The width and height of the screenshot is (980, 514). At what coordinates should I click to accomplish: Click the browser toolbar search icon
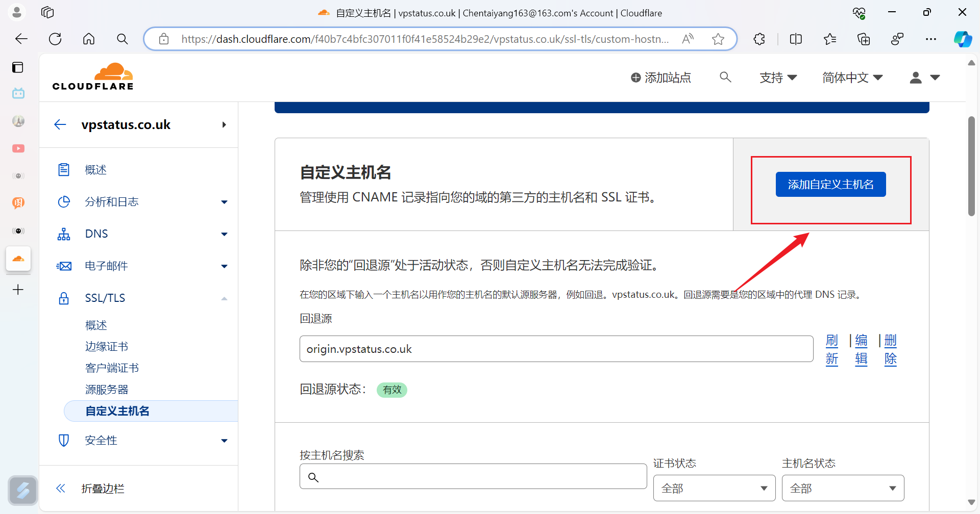pyautogui.click(x=122, y=39)
